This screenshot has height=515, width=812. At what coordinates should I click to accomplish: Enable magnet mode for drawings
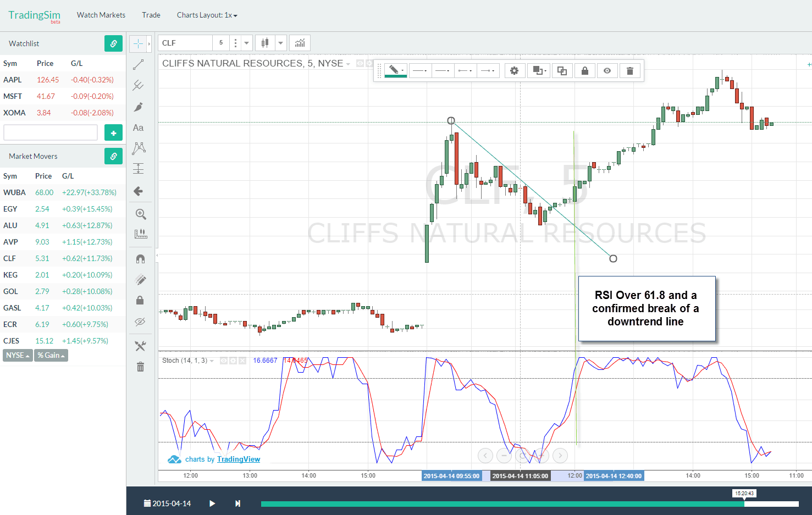click(x=140, y=258)
